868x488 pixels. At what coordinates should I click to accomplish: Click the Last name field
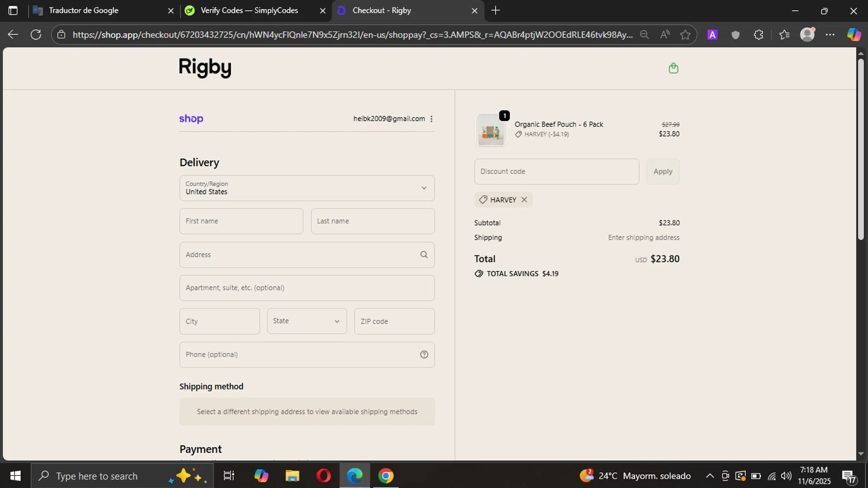click(373, 221)
